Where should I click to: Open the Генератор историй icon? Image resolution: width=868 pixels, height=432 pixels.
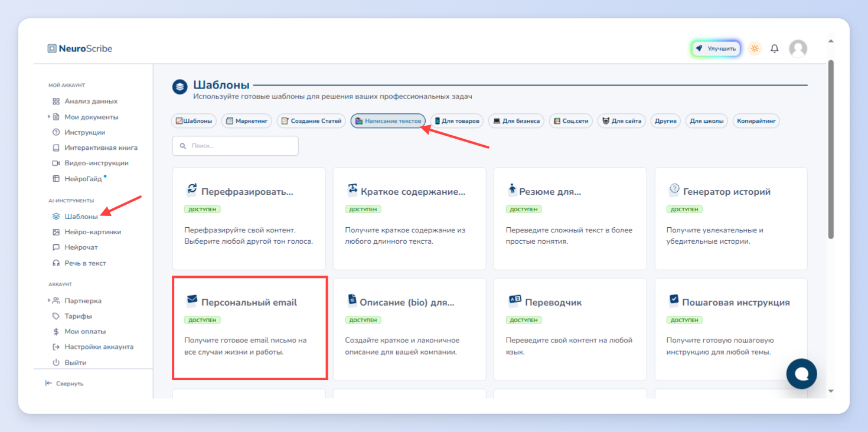(674, 189)
